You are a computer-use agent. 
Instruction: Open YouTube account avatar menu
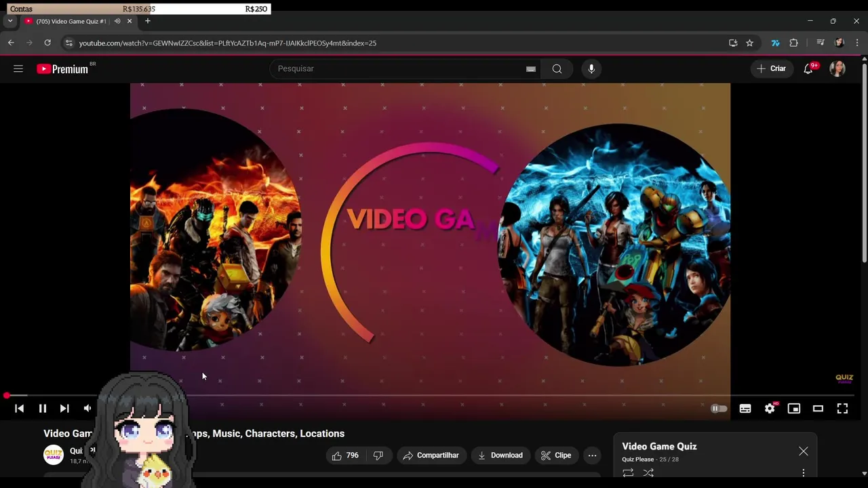click(837, 68)
